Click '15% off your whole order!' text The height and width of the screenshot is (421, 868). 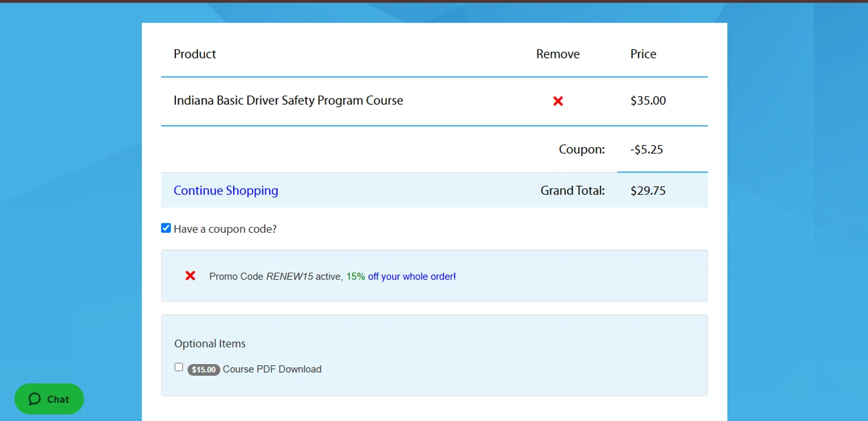pos(401,277)
